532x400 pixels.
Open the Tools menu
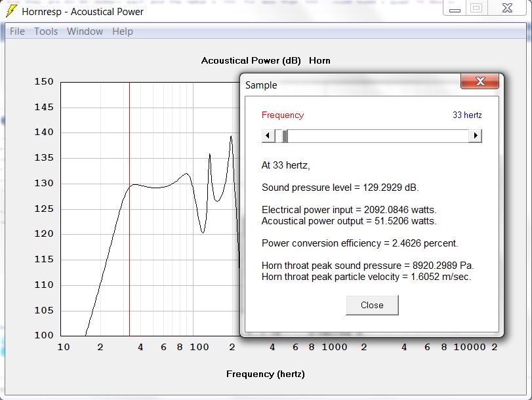coord(46,31)
